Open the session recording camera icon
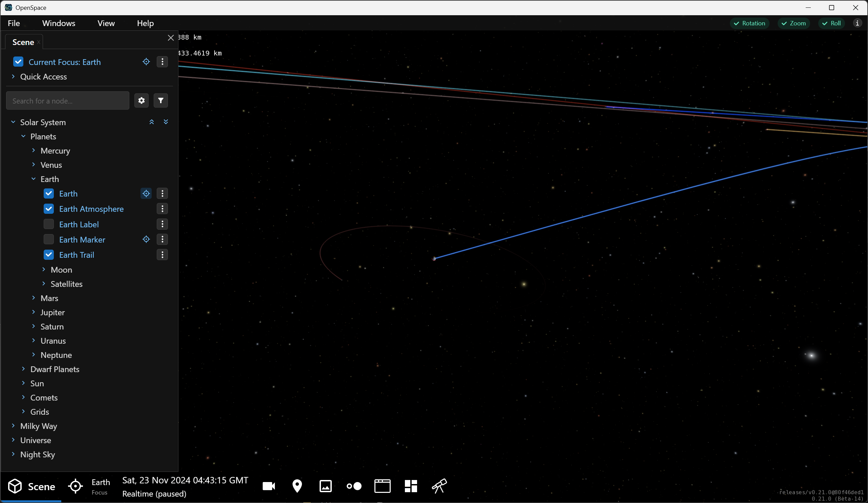 click(x=269, y=486)
